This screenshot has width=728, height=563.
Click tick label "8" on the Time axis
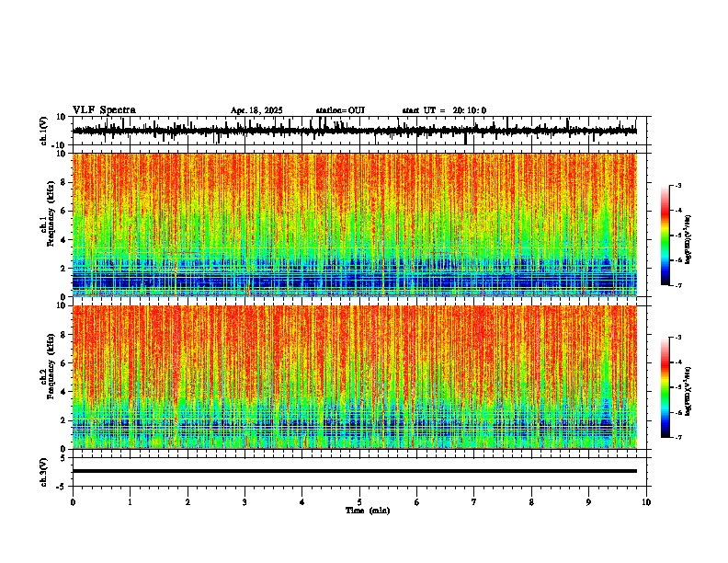[x=531, y=502]
